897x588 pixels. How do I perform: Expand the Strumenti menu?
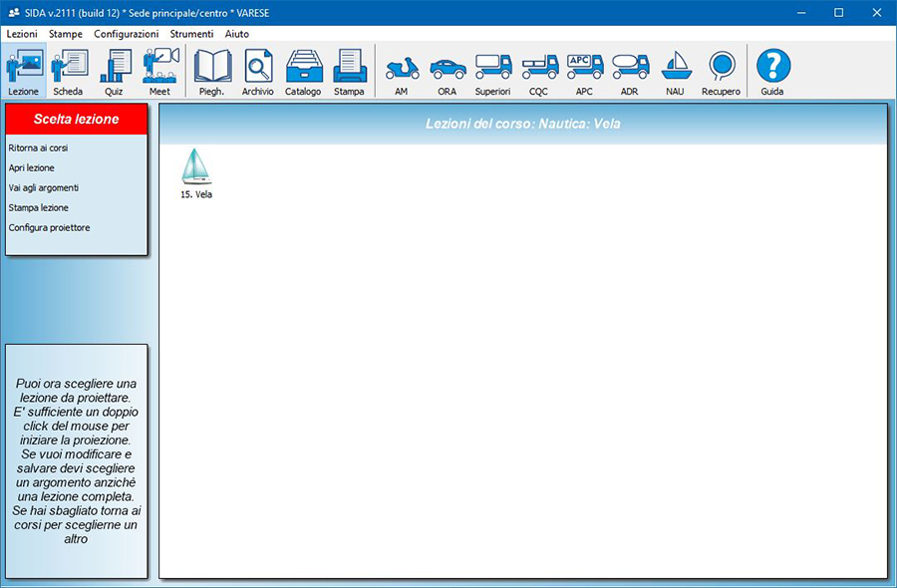pyautogui.click(x=191, y=34)
